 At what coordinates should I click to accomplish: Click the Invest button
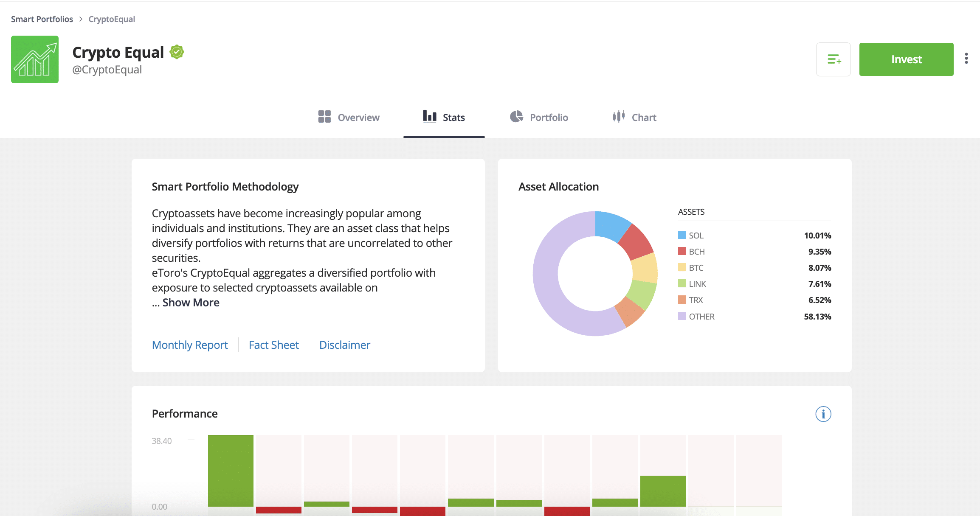(x=906, y=59)
